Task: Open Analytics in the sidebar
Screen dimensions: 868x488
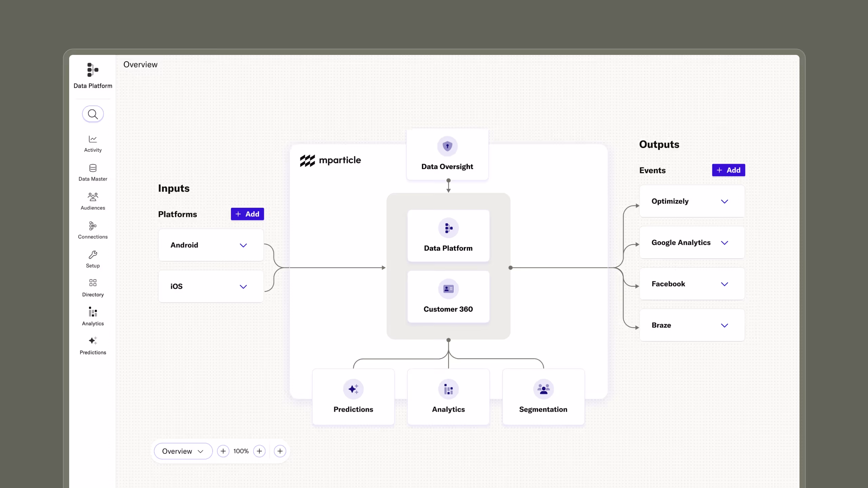Action: pyautogui.click(x=93, y=316)
